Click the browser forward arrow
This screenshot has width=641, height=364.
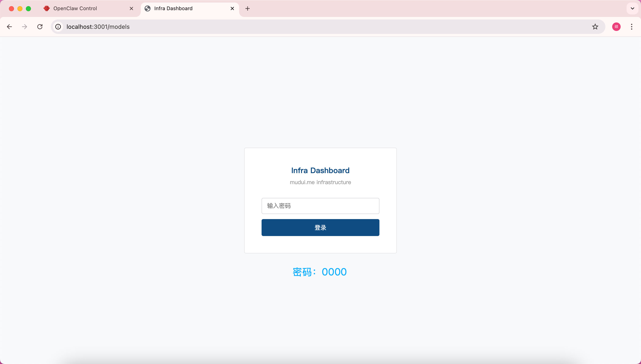point(25,27)
